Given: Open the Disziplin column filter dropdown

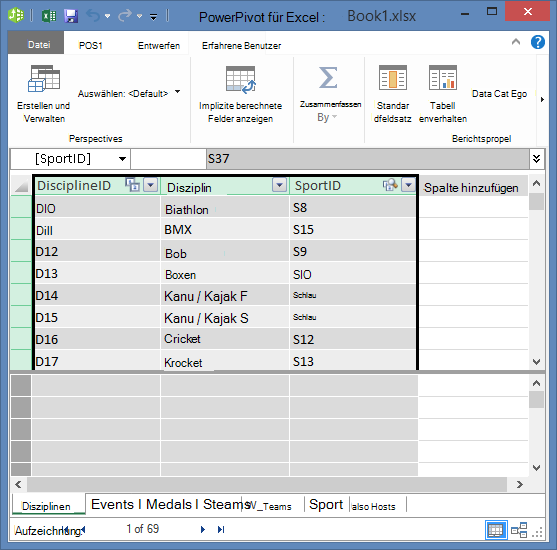Looking at the screenshot, I should (x=280, y=185).
